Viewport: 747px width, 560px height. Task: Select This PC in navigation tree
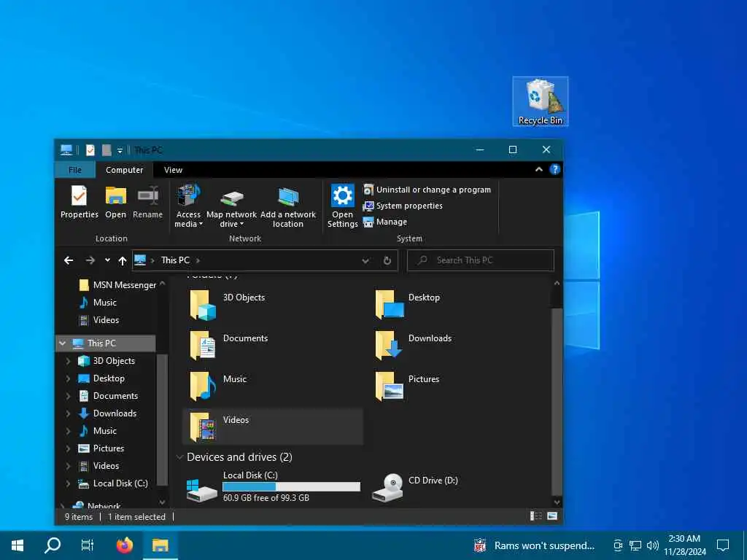tap(106, 343)
